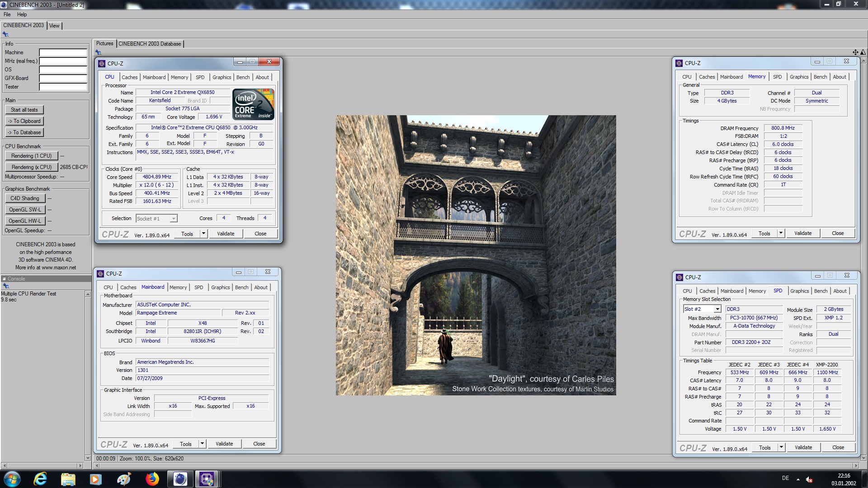Open the Windows Start orb
Image resolution: width=868 pixels, height=488 pixels.
12,479
